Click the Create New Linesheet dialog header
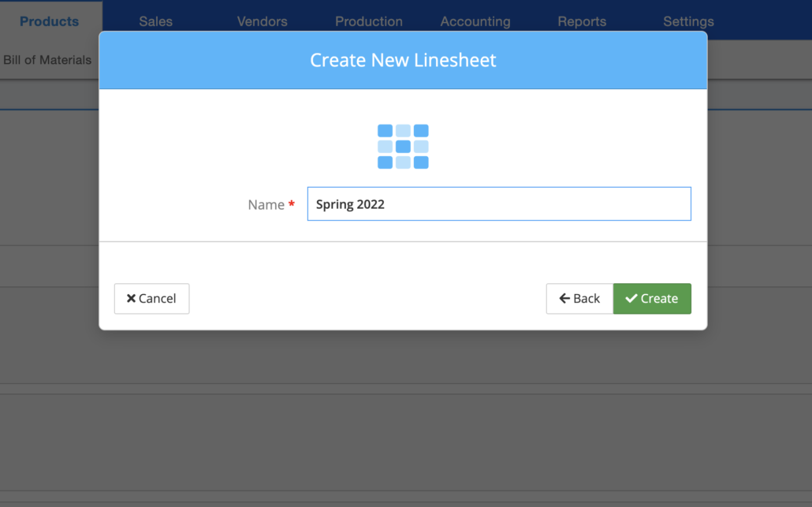Image resolution: width=812 pixels, height=507 pixels. (x=403, y=60)
